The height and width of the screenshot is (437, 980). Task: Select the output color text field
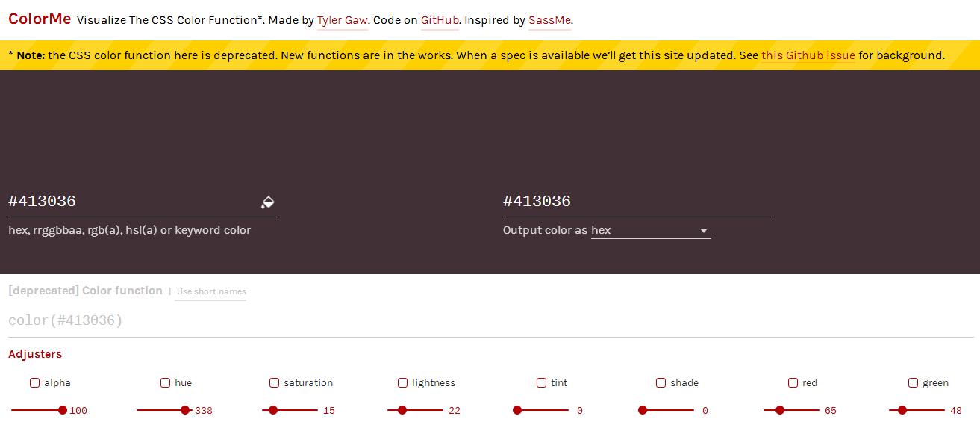[x=634, y=201]
